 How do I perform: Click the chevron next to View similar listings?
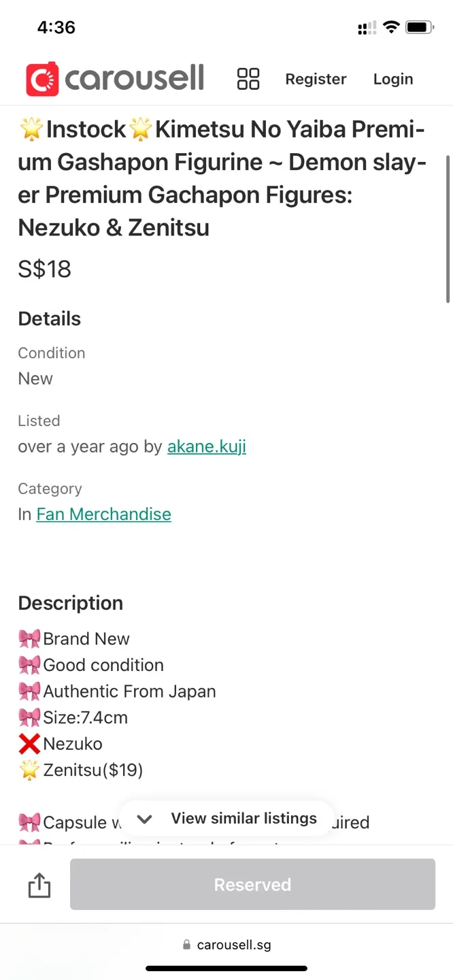coord(144,819)
